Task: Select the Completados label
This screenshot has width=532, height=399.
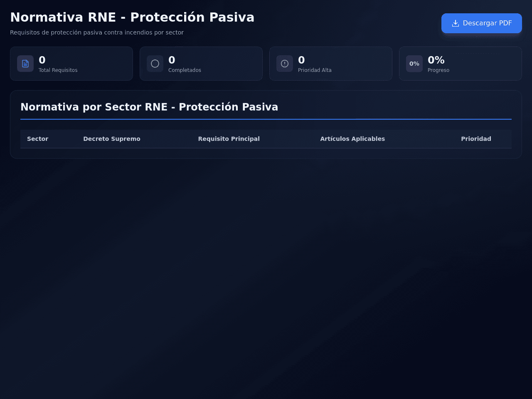Action: coord(185,70)
